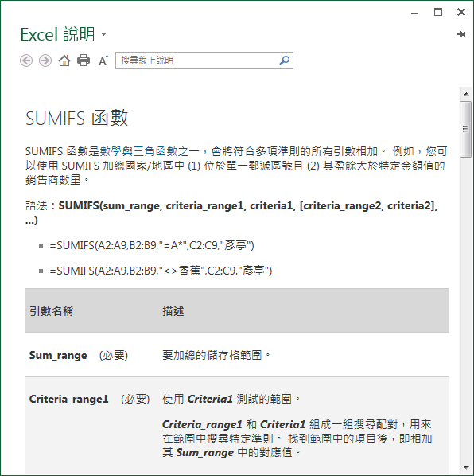This screenshot has height=476, width=474.
Task: Click the 引數名稱 column header
Action: (x=51, y=311)
